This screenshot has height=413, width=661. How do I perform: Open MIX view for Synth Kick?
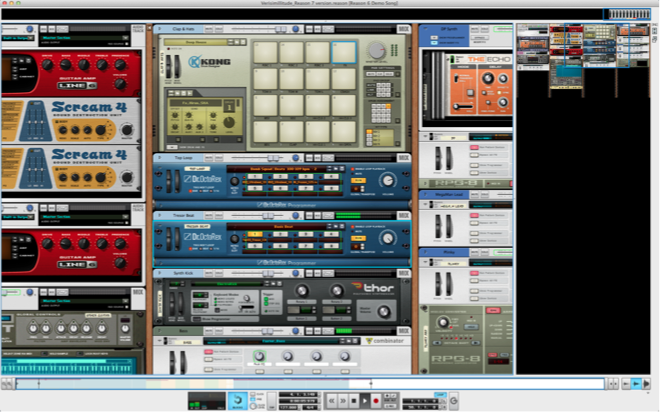tap(403, 274)
